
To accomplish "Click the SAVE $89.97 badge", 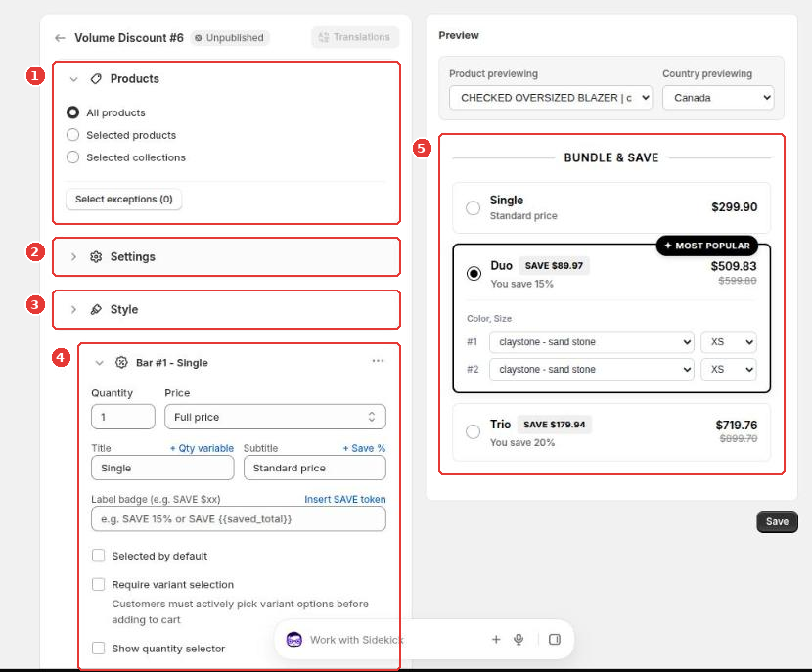I will click(554, 266).
